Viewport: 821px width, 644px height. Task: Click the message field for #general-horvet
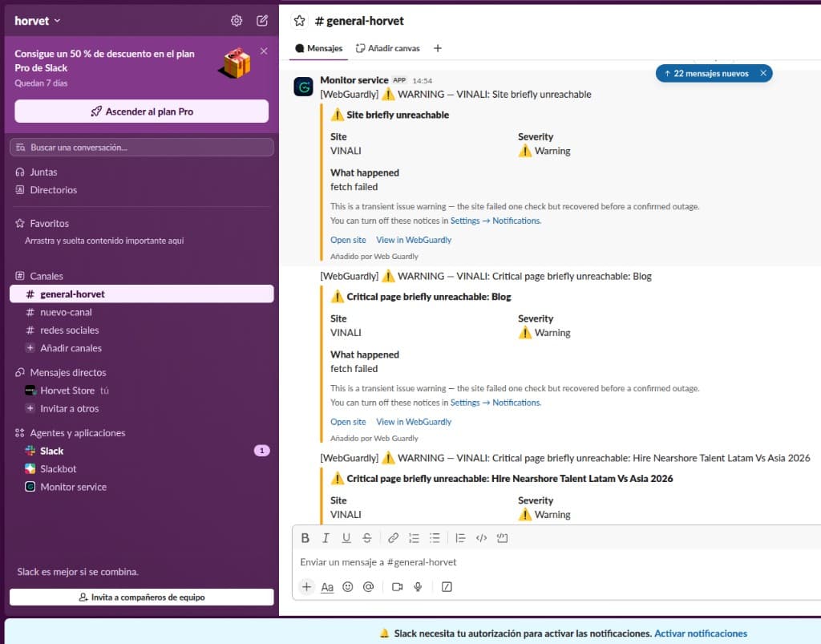pos(556,562)
